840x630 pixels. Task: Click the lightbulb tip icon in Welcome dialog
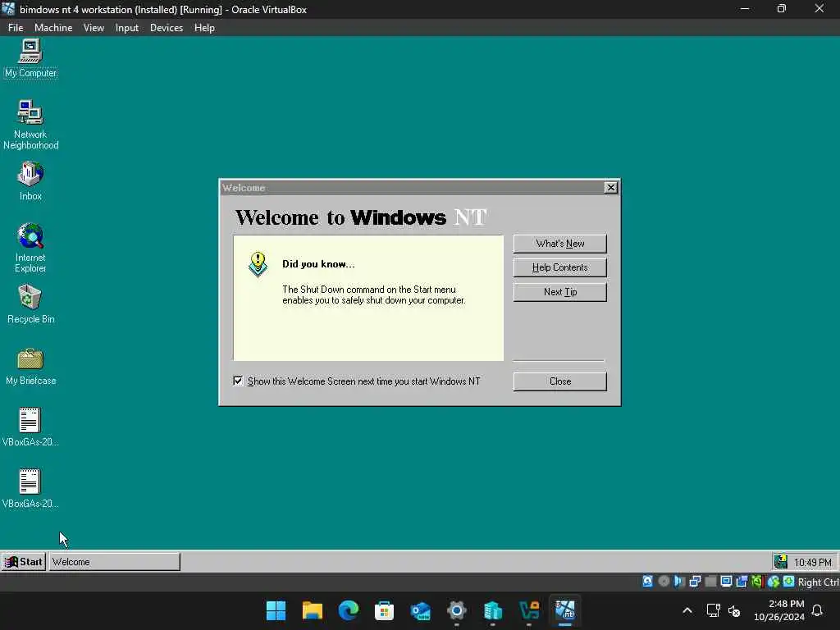(x=258, y=264)
